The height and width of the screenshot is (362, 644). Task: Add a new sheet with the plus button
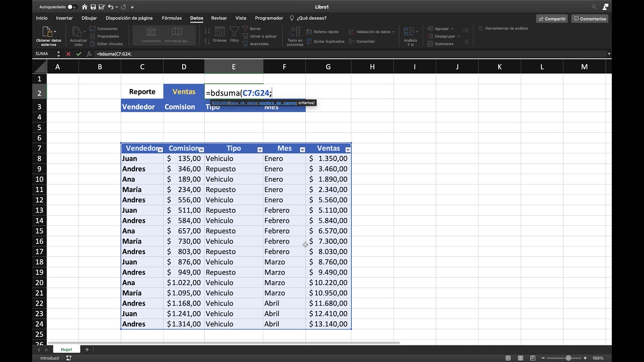(87, 349)
